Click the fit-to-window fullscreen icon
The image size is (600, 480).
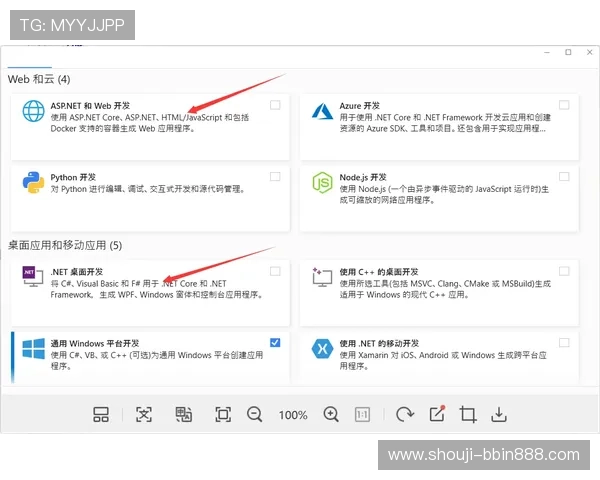click(223, 415)
